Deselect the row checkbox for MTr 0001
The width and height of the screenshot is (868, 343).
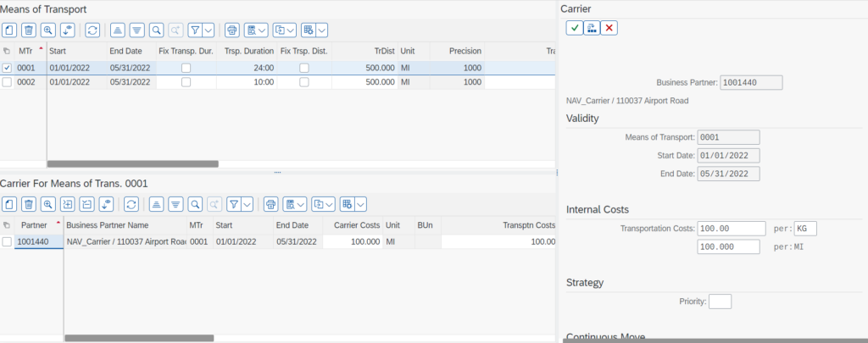click(7, 68)
